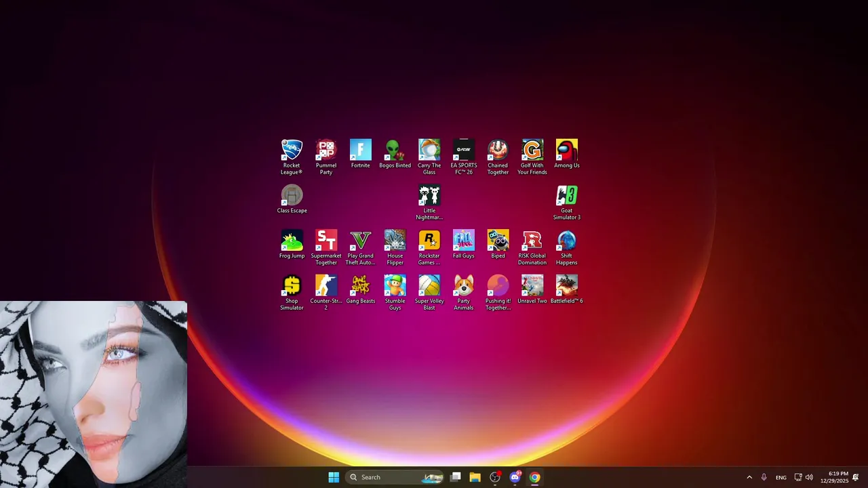This screenshot has width=868, height=488.
Task: Select the Supermarket Together icon
Action: coord(326,247)
